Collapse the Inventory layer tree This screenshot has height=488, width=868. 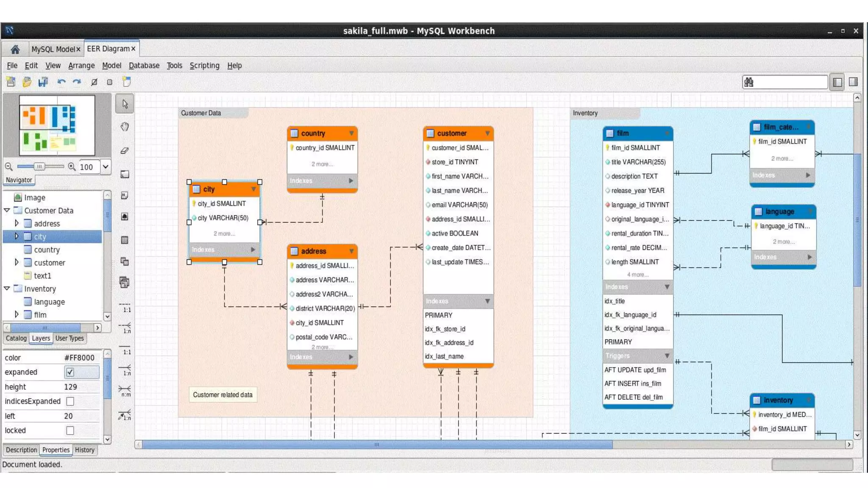(x=7, y=288)
